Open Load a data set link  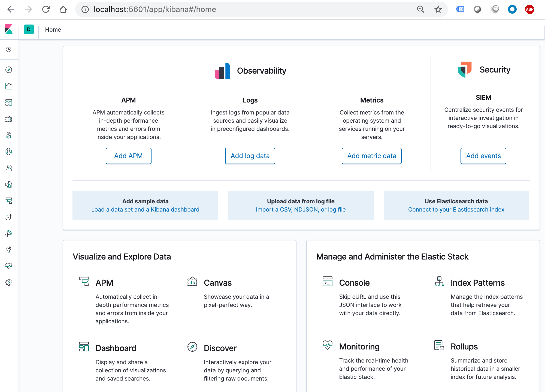pyautogui.click(x=145, y=209)
